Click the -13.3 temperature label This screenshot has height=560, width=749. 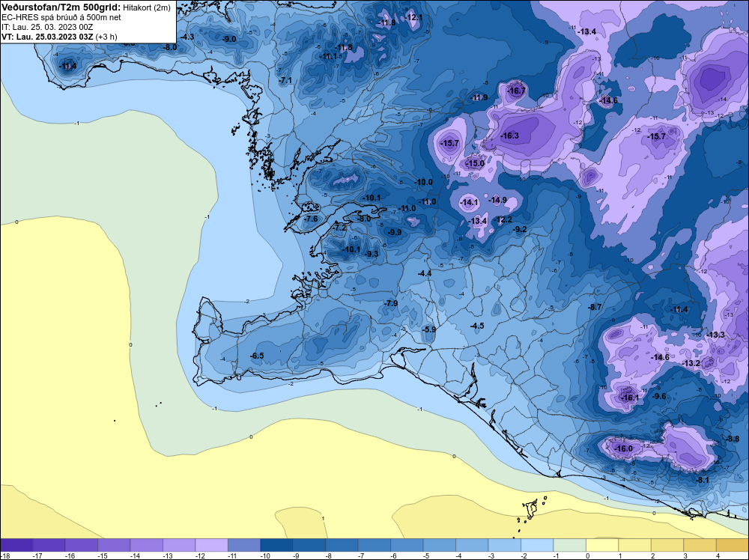pyautogui.click(x=715, y=335)
